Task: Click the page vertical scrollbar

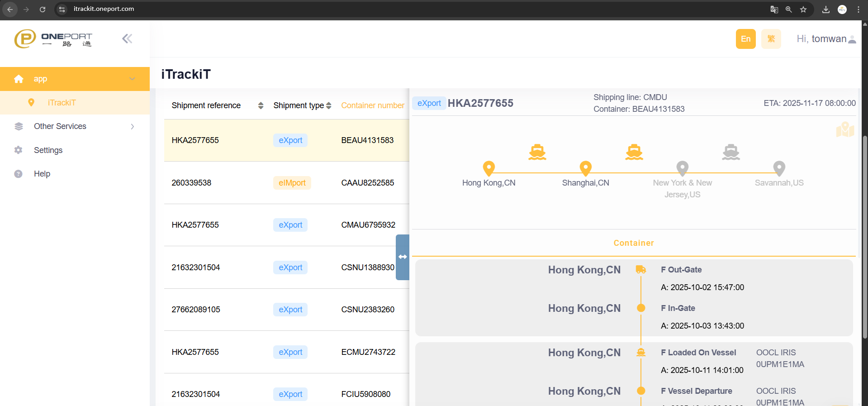Action: point(864,235)
